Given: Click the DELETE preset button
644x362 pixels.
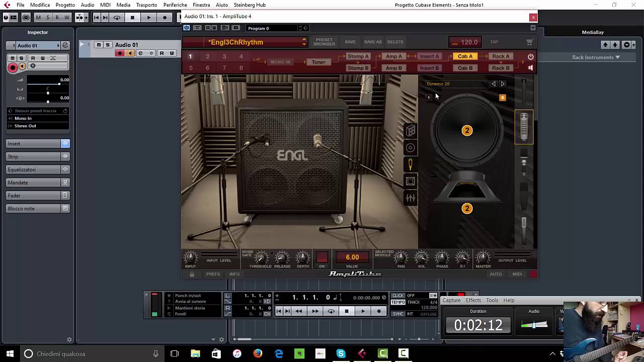Looking at the screenshot, I should [395, 42].
